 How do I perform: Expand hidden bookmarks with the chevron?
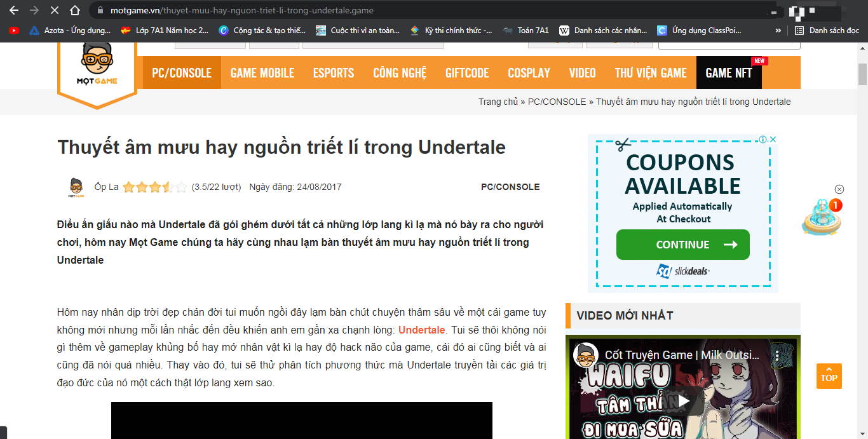(x=778, y=30)
